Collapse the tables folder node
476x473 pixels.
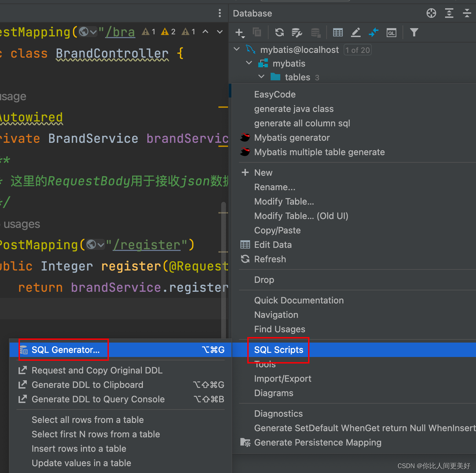tap(261, 77)
